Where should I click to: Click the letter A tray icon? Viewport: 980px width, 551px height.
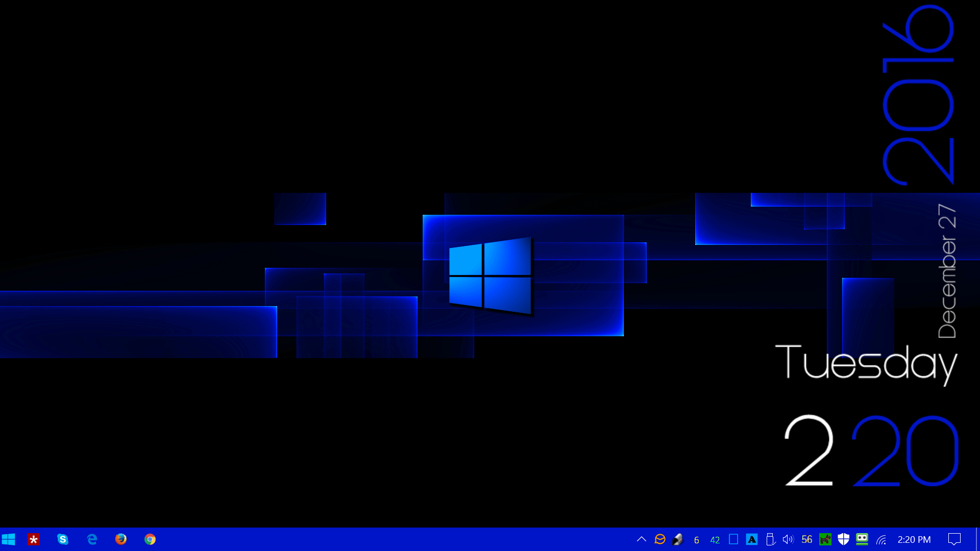[x=752, y=539]
